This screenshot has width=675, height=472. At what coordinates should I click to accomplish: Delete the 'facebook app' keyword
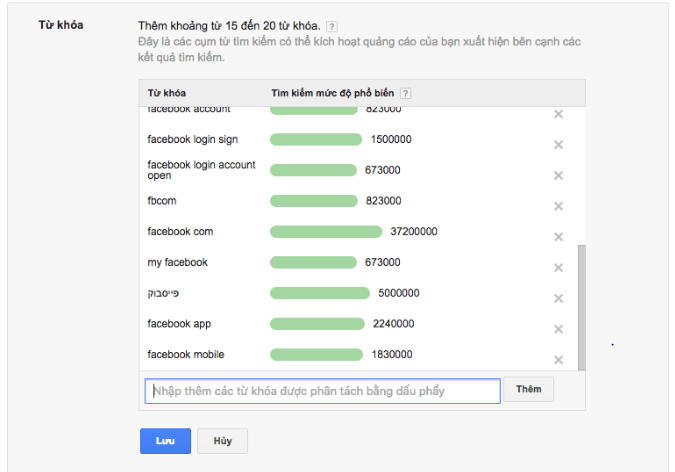pos(558,329)
